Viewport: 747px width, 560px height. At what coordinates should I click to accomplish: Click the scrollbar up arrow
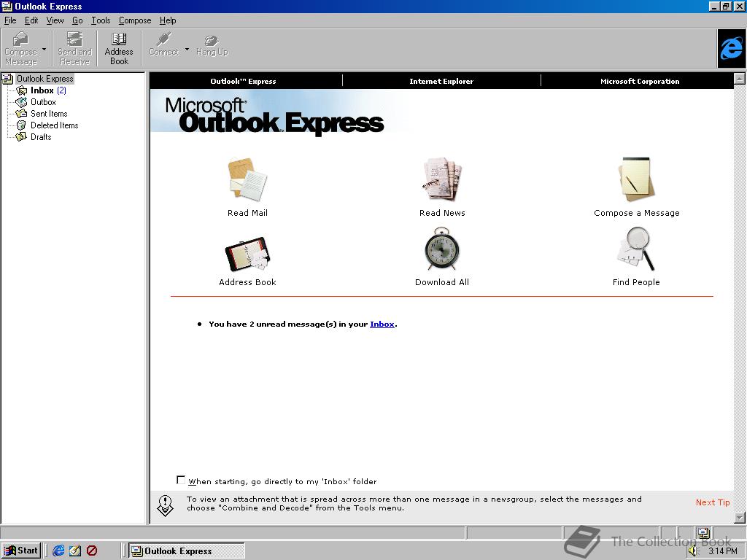tap(740, 79)
